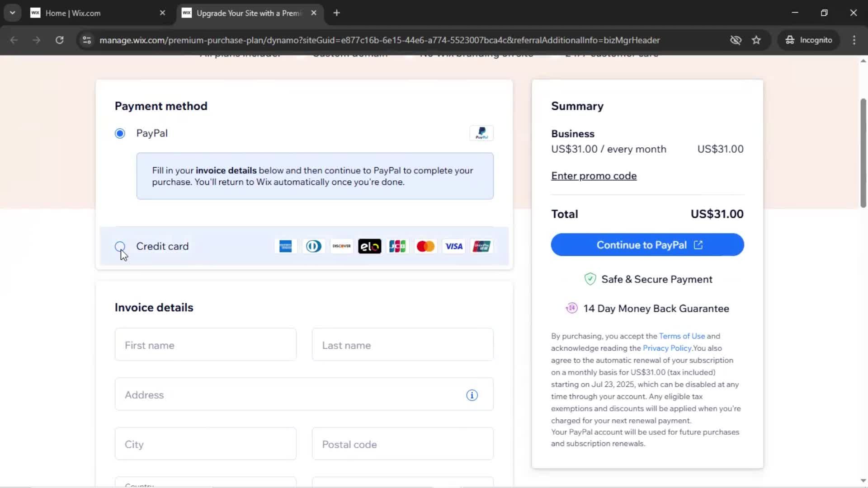Reload the current page
868x488 pixels.
coord(60,40)
